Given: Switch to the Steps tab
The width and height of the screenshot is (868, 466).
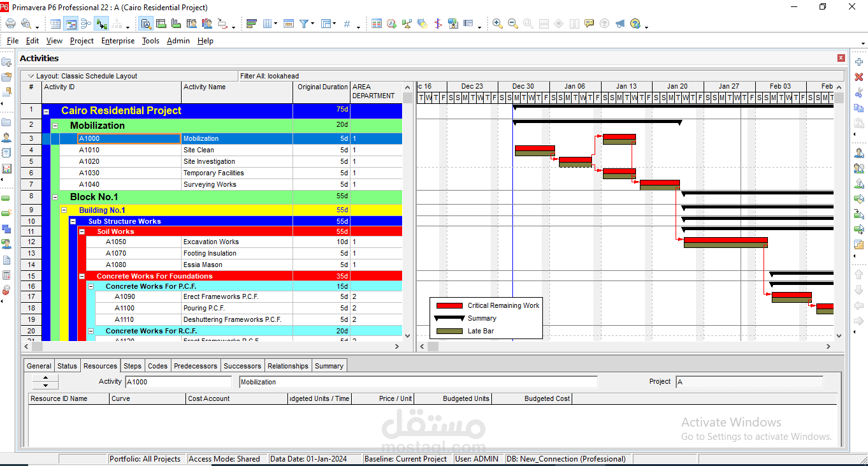Looking at the screenshot, I should pyautogui.click(x=133, y=366).
